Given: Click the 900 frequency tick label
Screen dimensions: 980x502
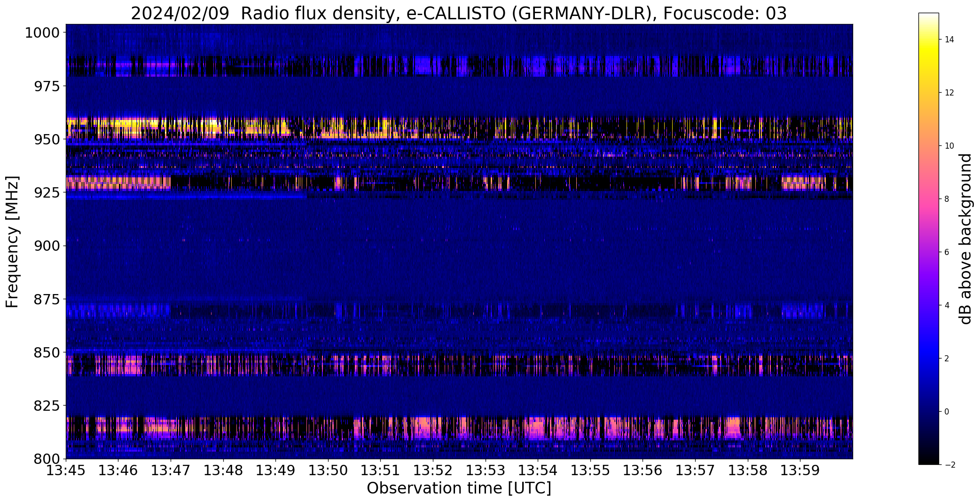Looking at the screenshot, I should pos(47,246).
